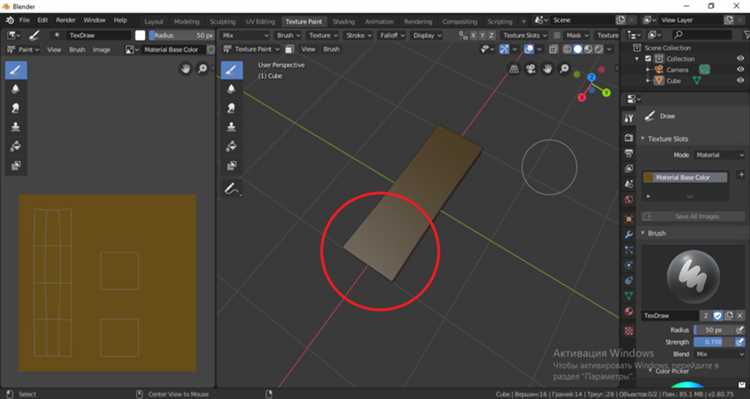This screenshot has height=399, width=750.
Task: Click the outliner search field
Action: (703, 34)
